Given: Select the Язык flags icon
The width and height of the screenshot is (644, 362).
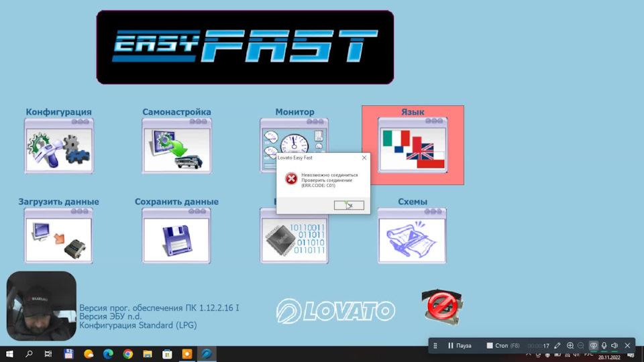Looking at the screenshot, I should 413,145.
